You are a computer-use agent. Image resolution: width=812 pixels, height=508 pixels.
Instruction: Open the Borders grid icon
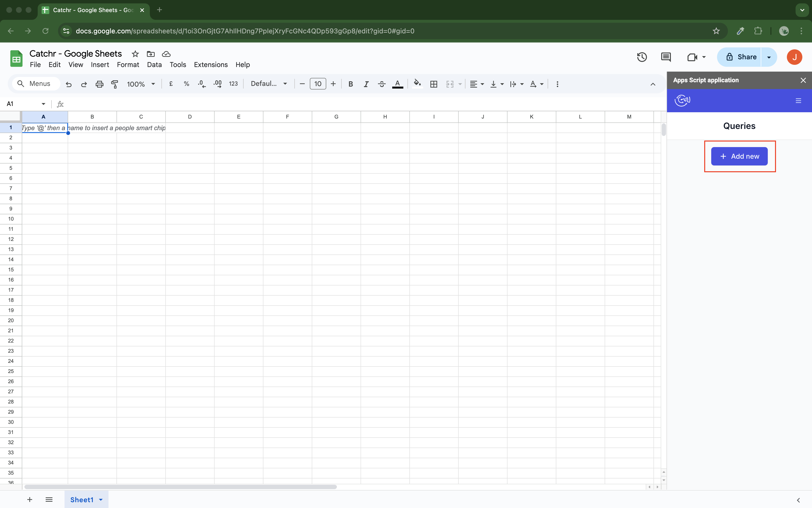pos(434,84)
